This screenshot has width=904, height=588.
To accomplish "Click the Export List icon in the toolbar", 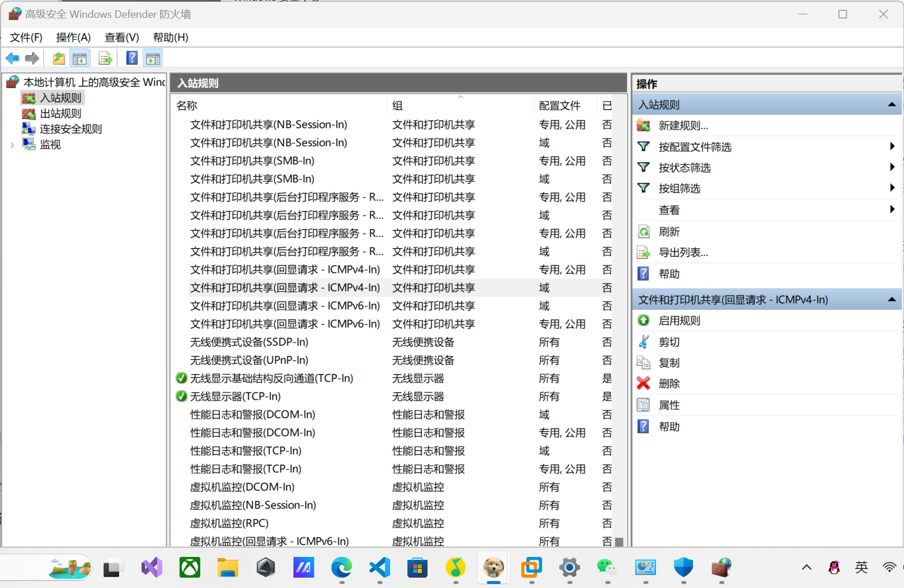I will pyautogui.click(x=105, y=58).
